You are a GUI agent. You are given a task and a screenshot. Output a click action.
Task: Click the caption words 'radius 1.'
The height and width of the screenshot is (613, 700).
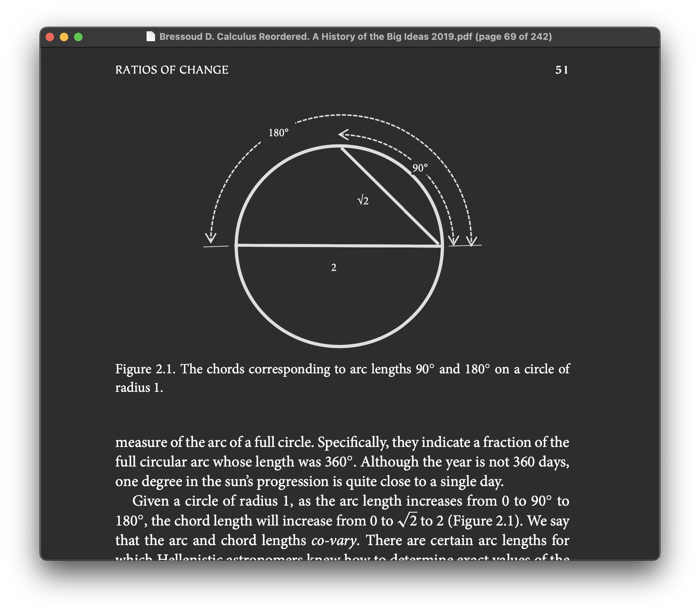[139, 388]
